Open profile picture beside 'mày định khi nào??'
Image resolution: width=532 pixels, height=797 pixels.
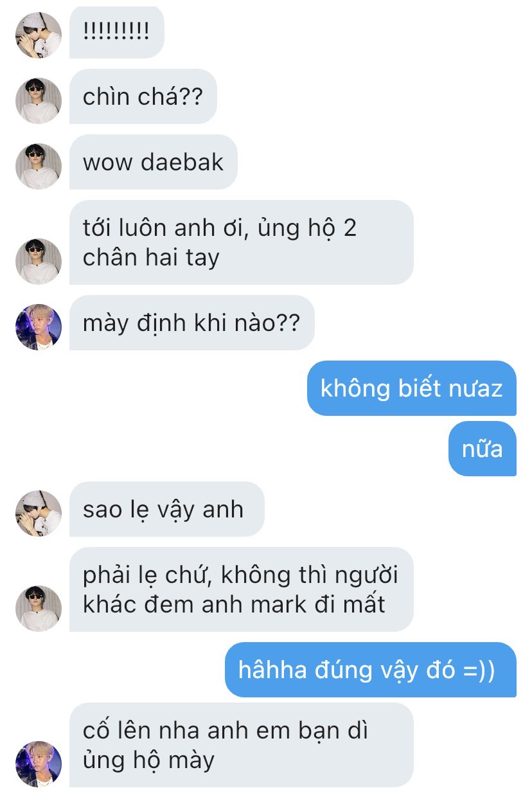pyautogui.click(x=39, y=327)
